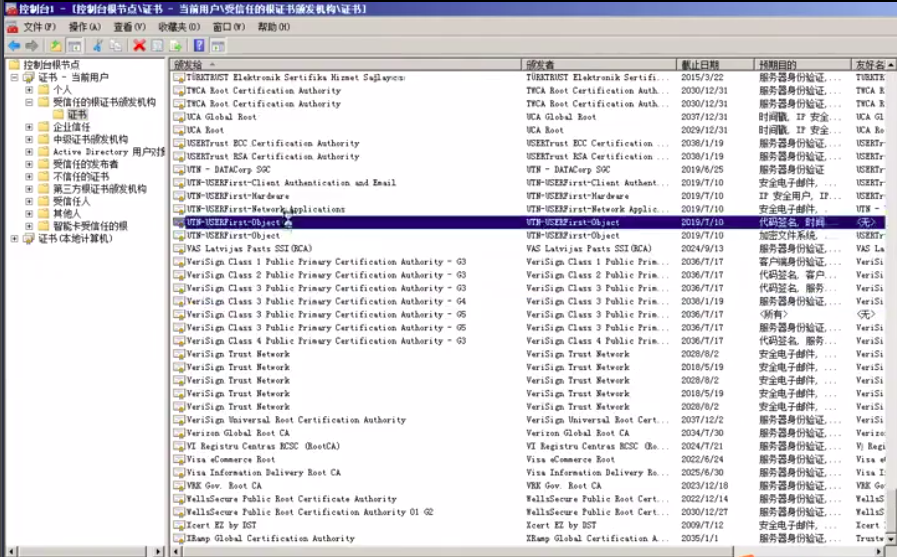Image resolution: width=897 pixels, height=557 pixels.
Task: Click folder icon of 不信任的证书 node
Action: pos(43,176)
